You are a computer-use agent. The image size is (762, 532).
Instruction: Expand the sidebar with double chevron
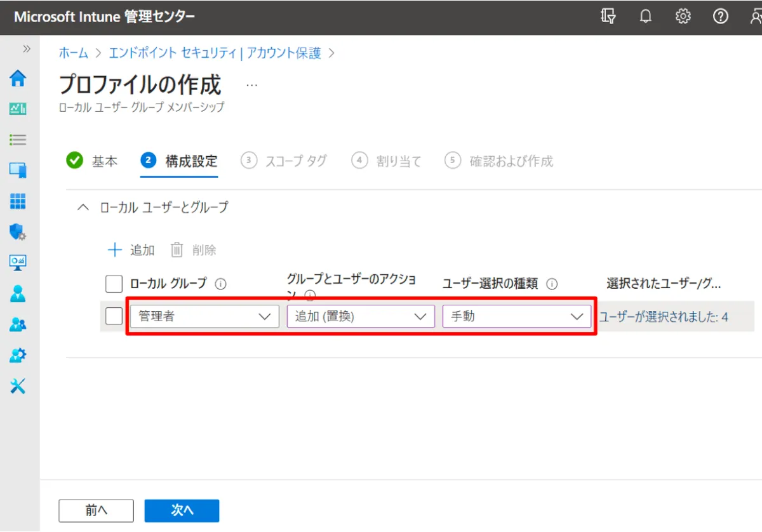tap(27, 49)
